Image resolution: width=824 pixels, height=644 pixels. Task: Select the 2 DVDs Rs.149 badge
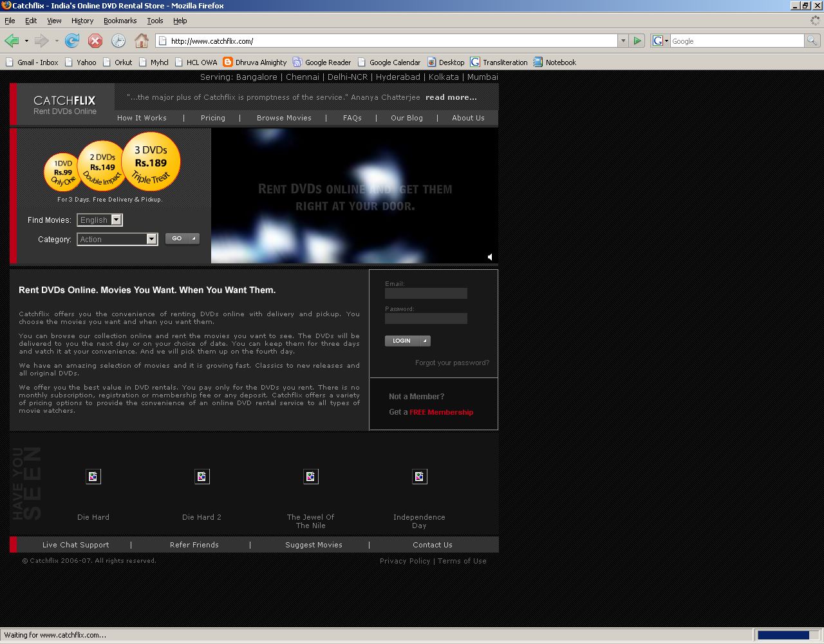[102, 166]
